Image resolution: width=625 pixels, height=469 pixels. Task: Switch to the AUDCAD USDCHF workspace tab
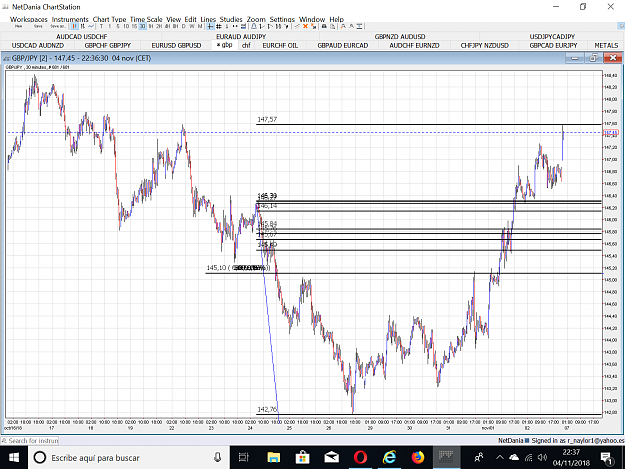pos(81,37)
